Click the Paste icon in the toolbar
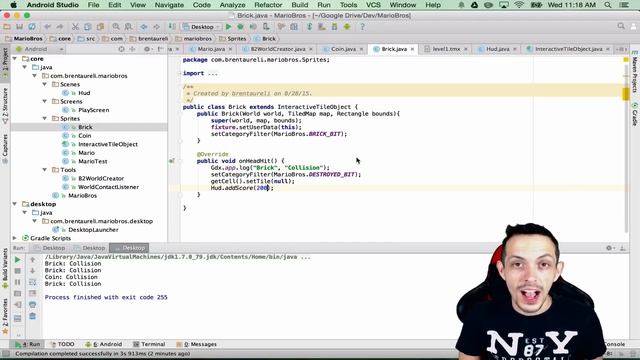This screenshot has width=640, height=360. 100,27
